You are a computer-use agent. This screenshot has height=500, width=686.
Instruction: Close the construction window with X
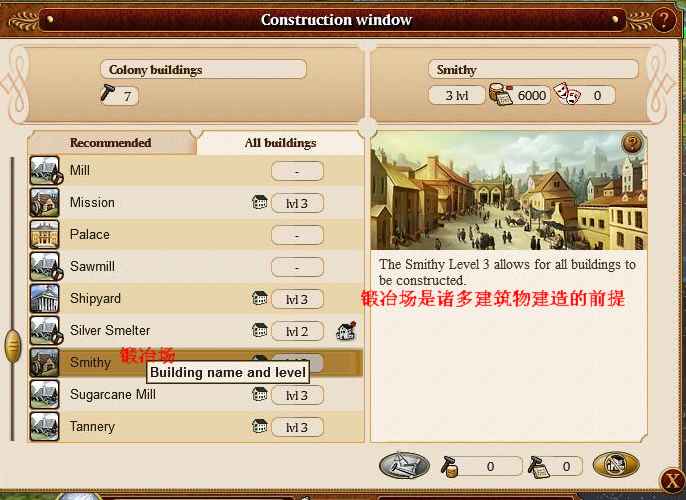coord(672,481)
